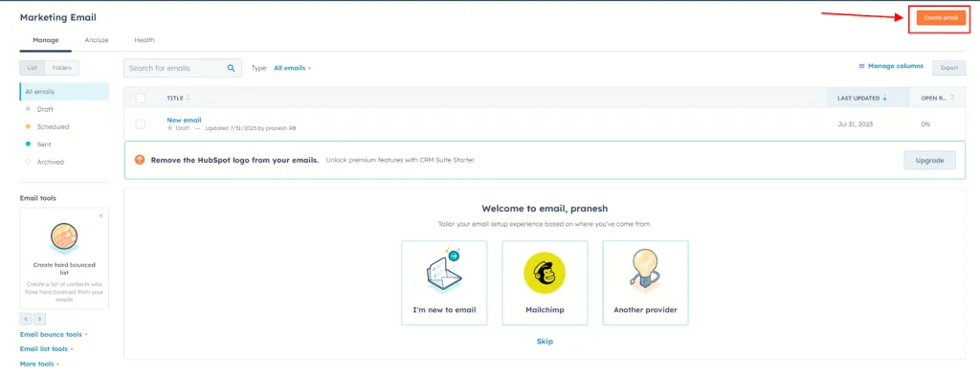
Task: Click the Welcome to email, pranesh heading
Action: point(545,209)
